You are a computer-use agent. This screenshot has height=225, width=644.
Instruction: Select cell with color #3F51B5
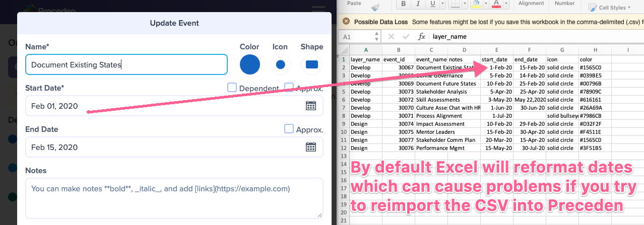coord(595,148)
